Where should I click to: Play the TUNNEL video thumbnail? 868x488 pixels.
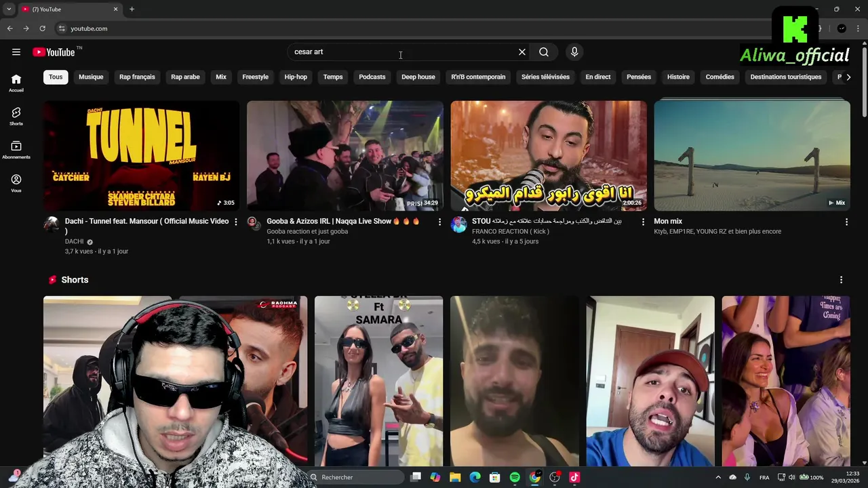pos(141,156)
